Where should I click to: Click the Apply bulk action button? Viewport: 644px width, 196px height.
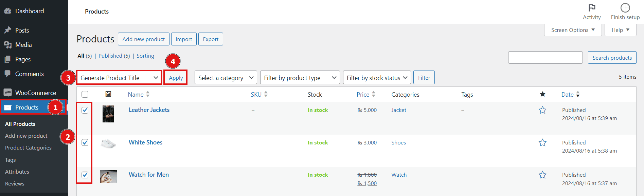pos(176,78)
